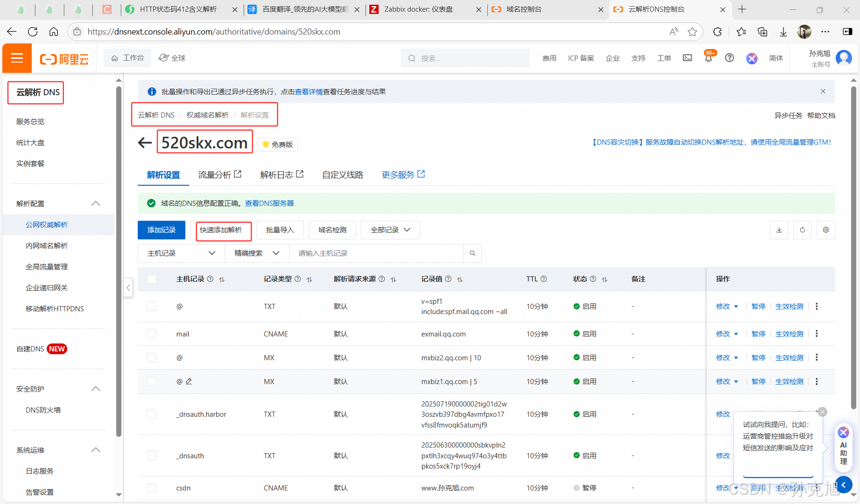Open 查看DNS服务器 link
Image resolution: width=860 pixels, height=504 pixels.
[x=269, y=203]
